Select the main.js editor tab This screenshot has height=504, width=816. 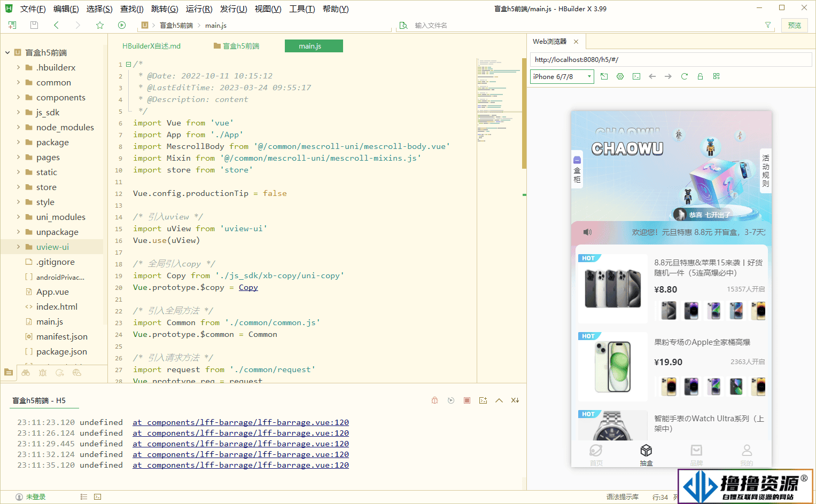click(x=314, y=46)
